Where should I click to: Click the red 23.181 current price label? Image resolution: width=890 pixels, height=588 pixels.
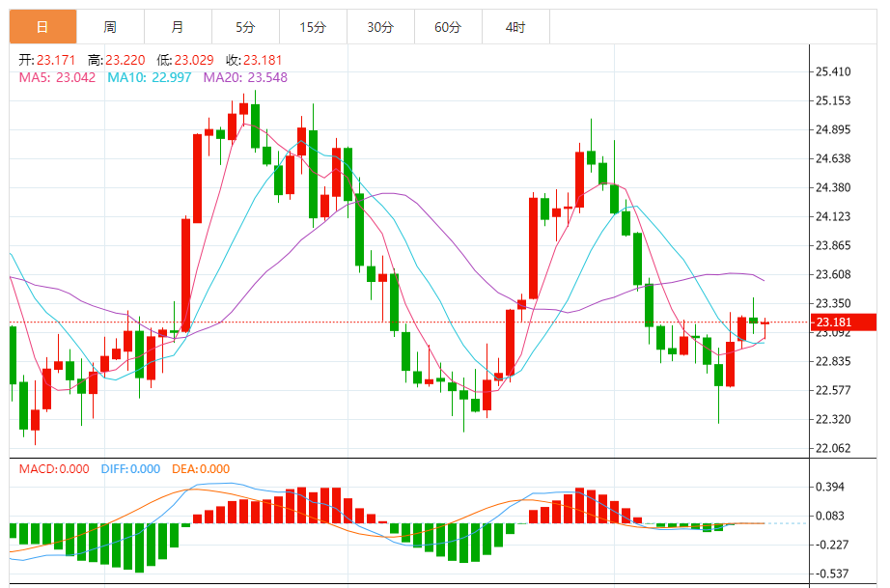[843, 322]
